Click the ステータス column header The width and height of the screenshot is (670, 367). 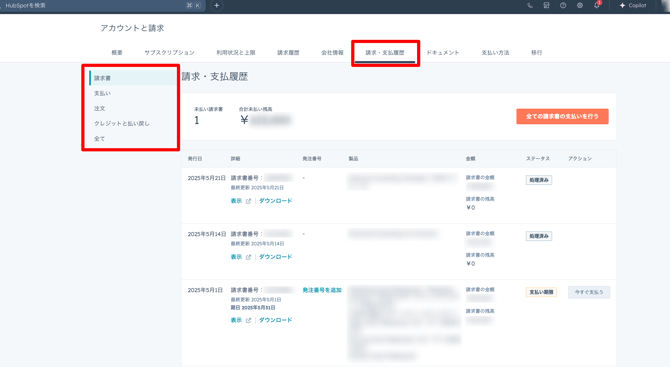tap(538, 159)
